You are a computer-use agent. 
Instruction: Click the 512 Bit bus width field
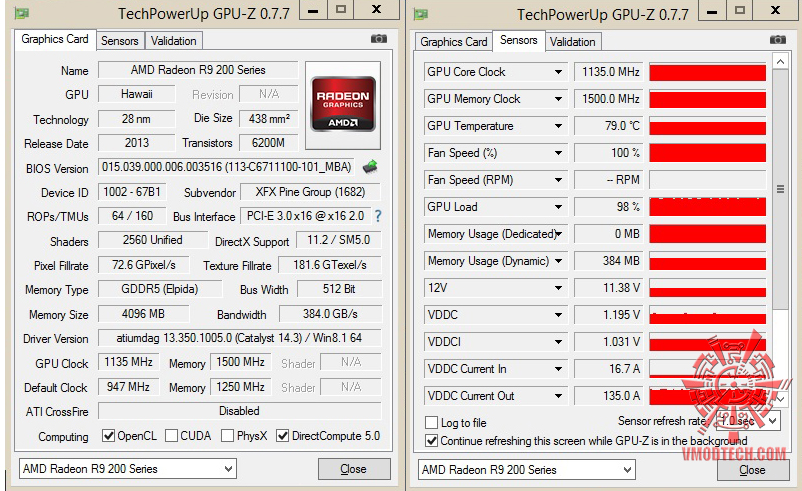[x=339, y=289]
